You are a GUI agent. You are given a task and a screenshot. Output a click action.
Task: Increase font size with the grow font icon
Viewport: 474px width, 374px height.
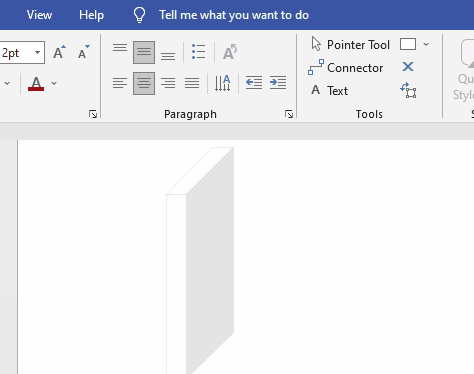click(x=59, y=52)
